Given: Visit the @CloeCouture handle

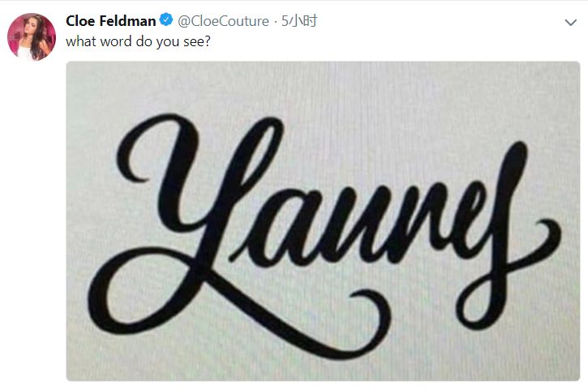Looking at the screenshot, I should [223, 21].
